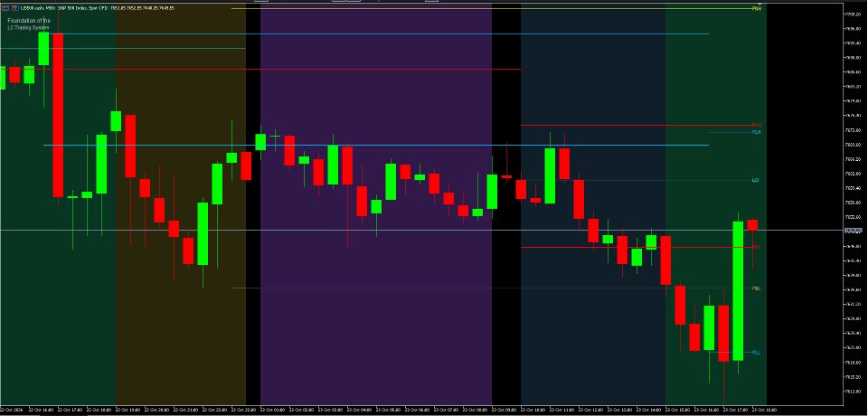Click the red-blue icon beside the chart title

5,8
